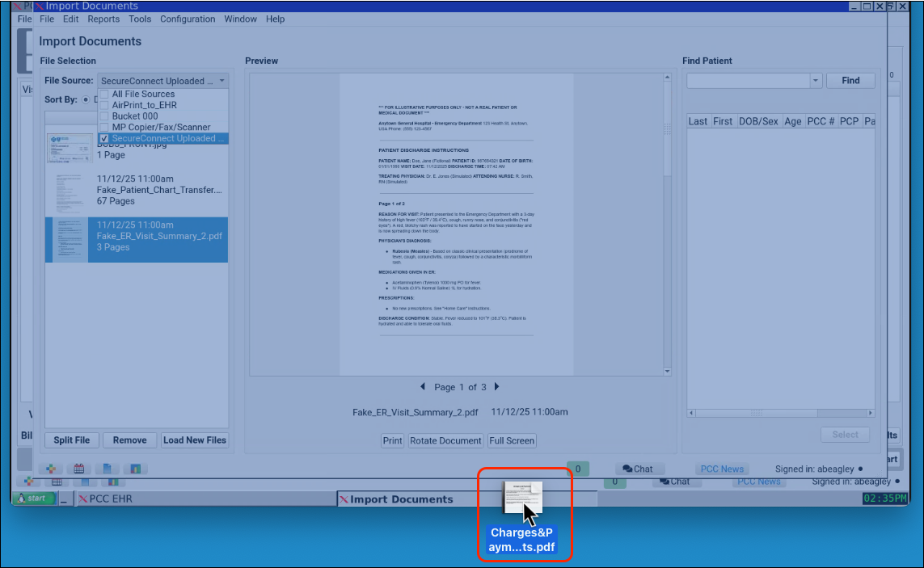The height and width of the screenshot is (568, 924).
Task: Click the Rotate Document button
Action: pyautogui.click(x=445, y=440)
